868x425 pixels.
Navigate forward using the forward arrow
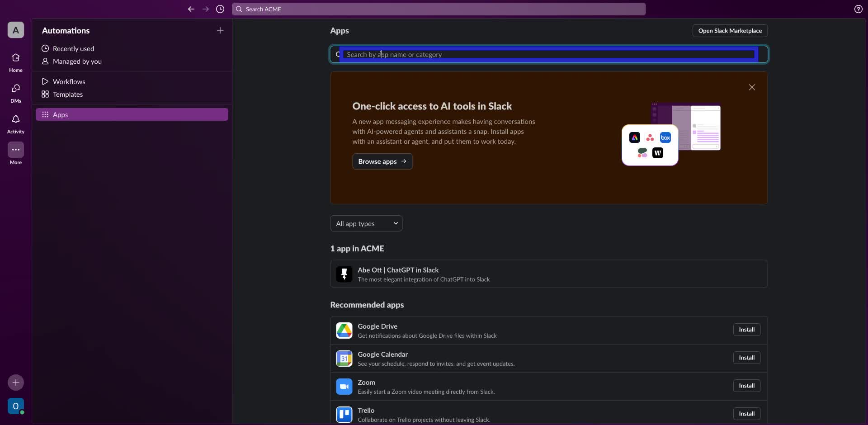pos(206,9)
